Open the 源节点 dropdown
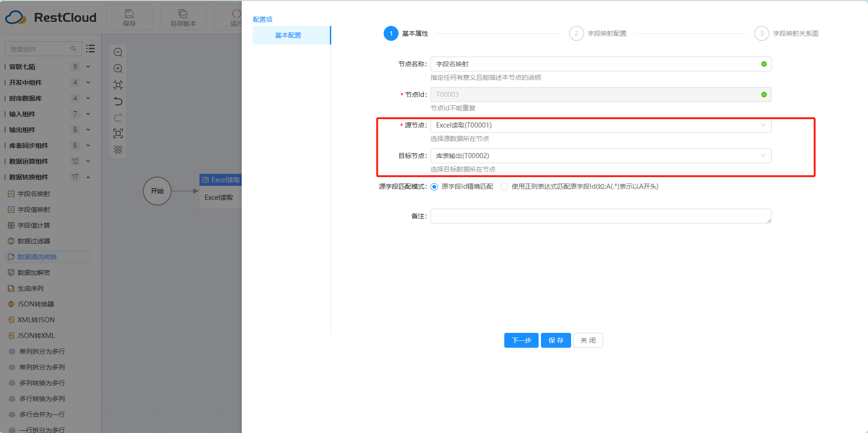This screenshot has width=868, height=433. (x=601, y=125)
